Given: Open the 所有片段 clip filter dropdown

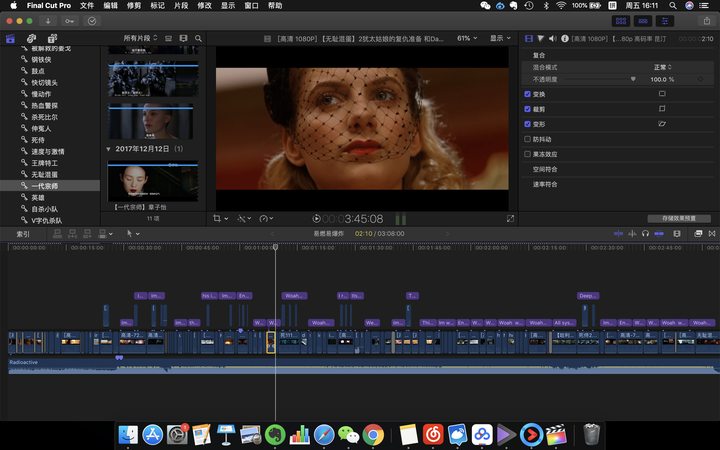Looking at the screenshot, I should 140,38.
